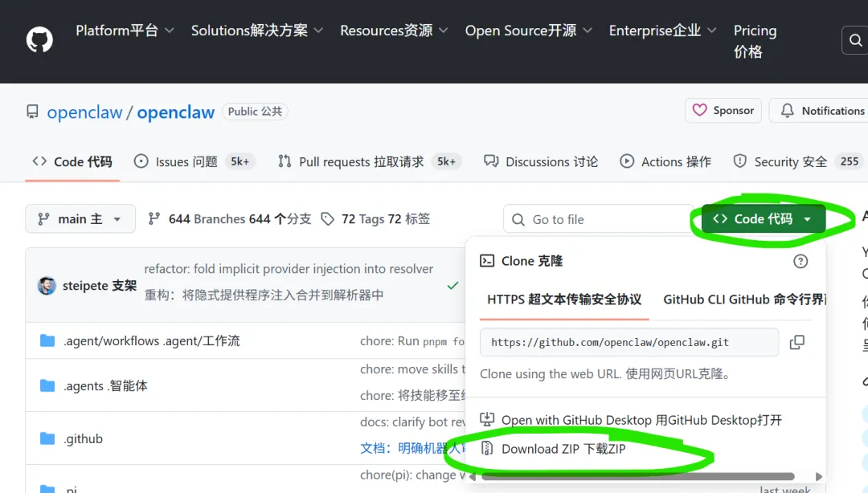Click the steipete author link
Image resolution: width=868 pixels, height=493 pixels.
[99, 286]
